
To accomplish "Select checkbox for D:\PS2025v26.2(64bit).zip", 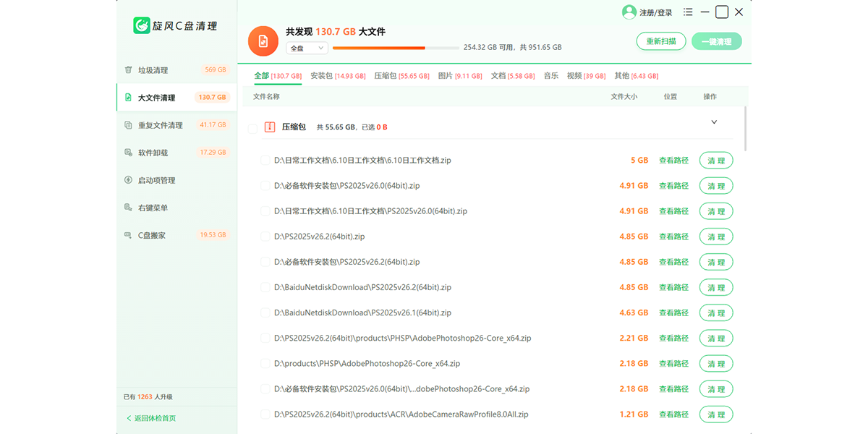I will click(265, 237).
